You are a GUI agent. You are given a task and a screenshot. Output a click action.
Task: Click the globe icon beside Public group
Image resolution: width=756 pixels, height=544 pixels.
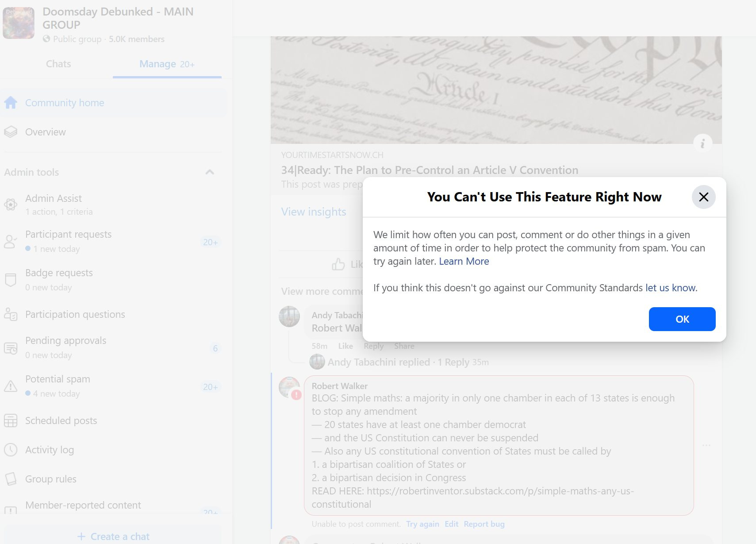(46, 39)
